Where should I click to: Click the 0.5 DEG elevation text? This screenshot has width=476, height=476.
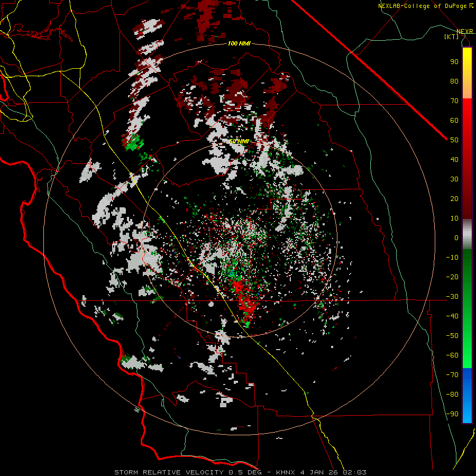pos(244,472)
